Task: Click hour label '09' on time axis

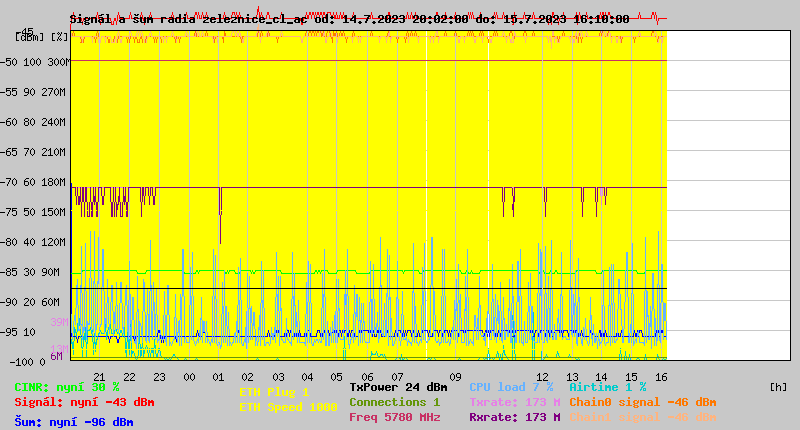Action: click(x=455, y=377)
